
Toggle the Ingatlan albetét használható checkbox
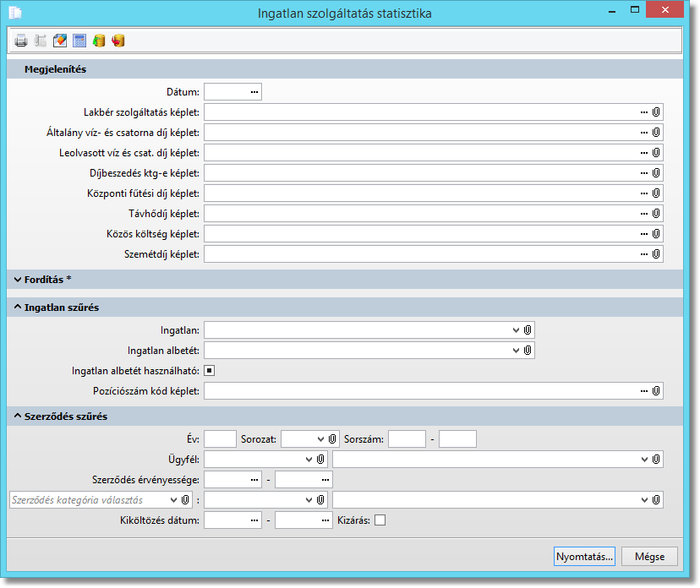pos(210,370)
